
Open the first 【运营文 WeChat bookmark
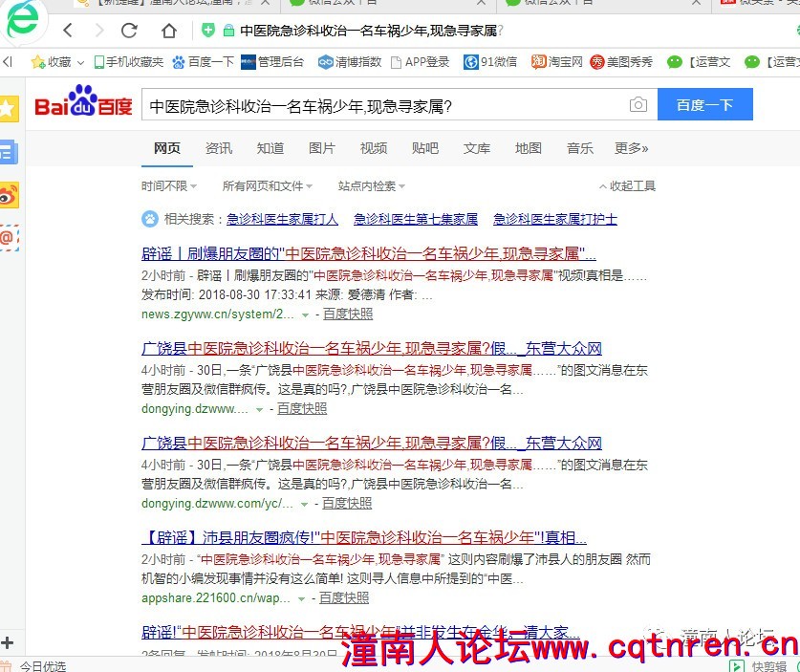click(699, 62)
